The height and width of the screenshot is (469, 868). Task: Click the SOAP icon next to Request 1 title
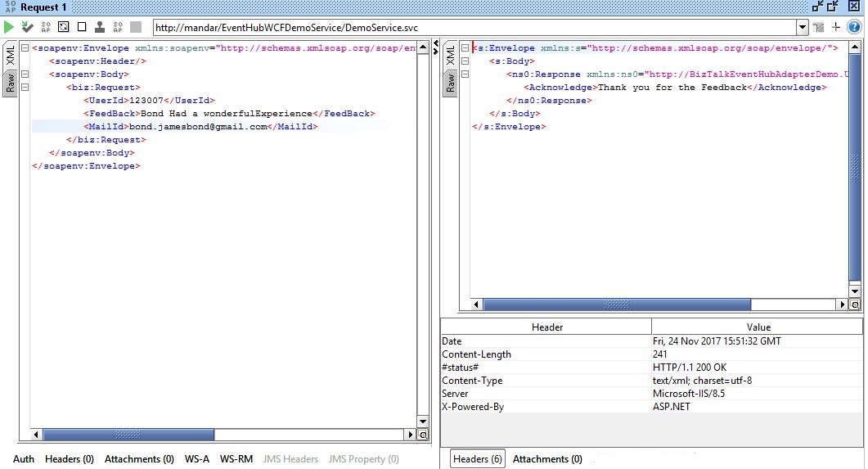pyautogui.click(x=10, y=7)
